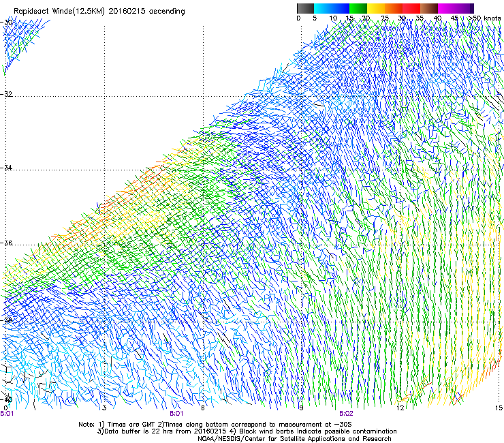Click the '10' legend value label
The width and height of the screenshot is (504, 443).
[333, 18]
